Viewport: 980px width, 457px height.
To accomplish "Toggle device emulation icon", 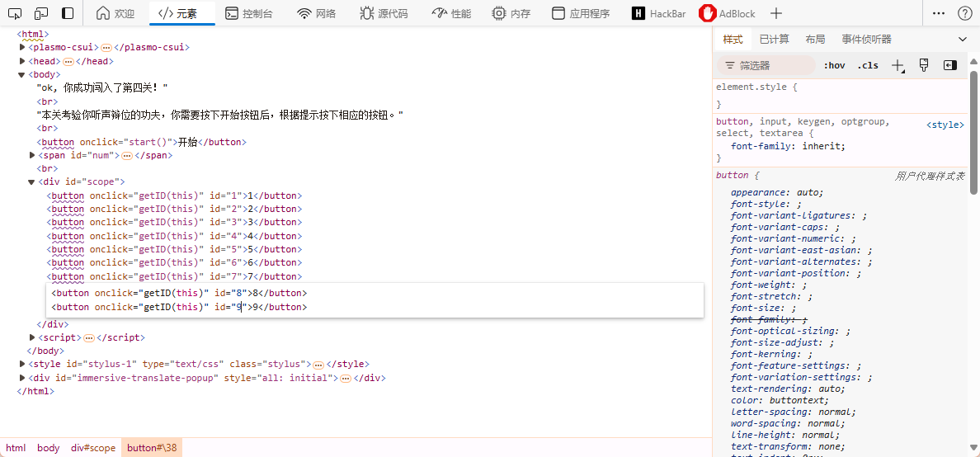I will (41, 13).
